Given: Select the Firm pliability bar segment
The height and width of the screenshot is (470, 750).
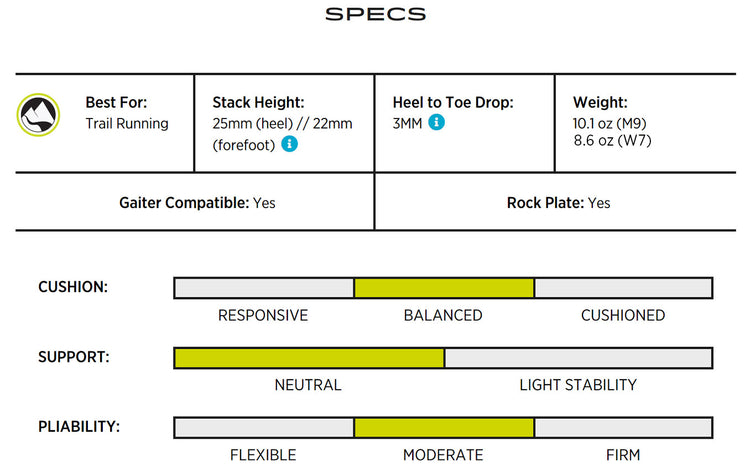Looking at the screenshot, I should [624, 428].
